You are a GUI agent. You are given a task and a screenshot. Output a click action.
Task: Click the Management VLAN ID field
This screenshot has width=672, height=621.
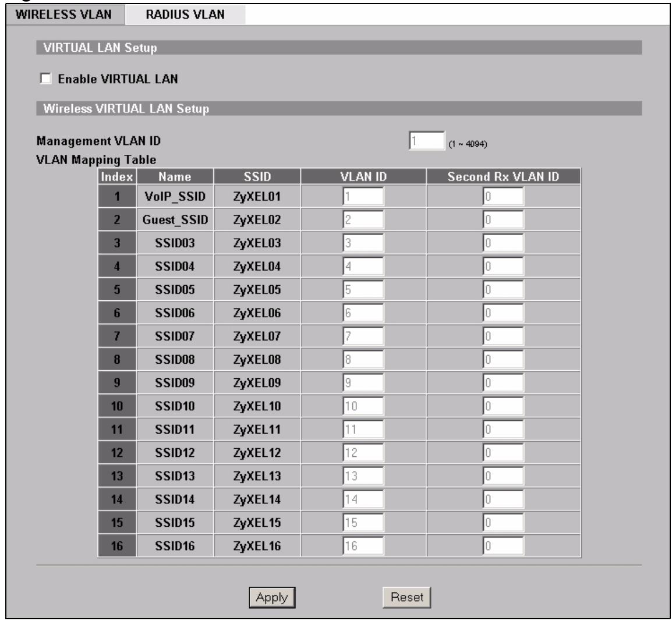427,140
